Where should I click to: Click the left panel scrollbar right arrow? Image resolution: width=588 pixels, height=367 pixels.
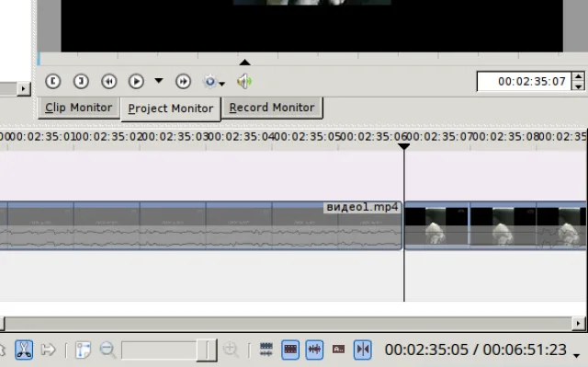24,89
